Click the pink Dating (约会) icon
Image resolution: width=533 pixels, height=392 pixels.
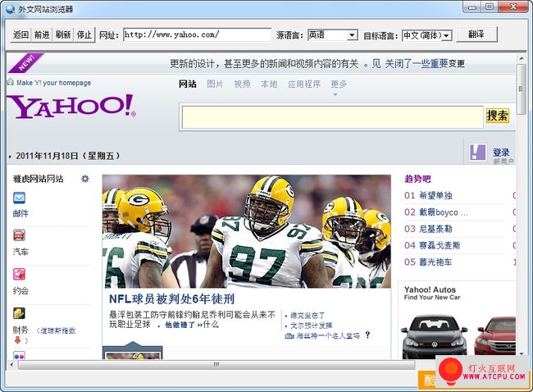(19, 275)
